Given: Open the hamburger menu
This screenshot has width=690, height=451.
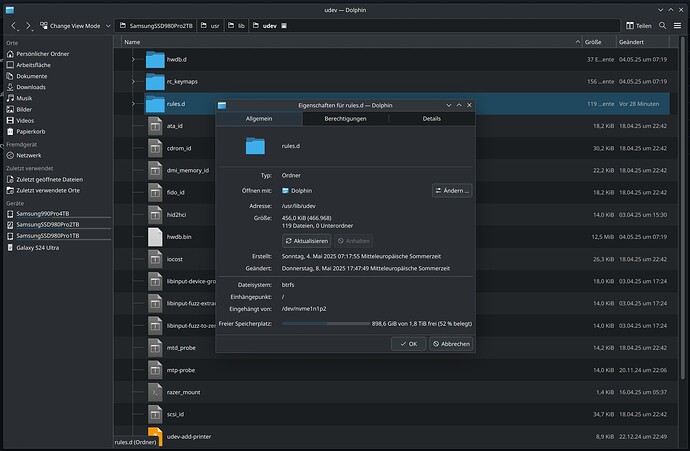Looking at the screenshot, I should 677,26.
